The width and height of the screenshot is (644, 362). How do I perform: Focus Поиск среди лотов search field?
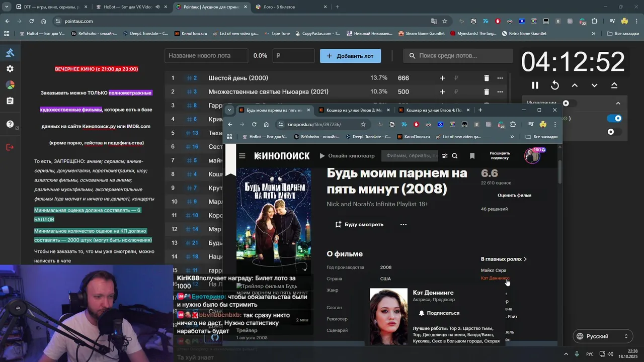click(458, 56)
